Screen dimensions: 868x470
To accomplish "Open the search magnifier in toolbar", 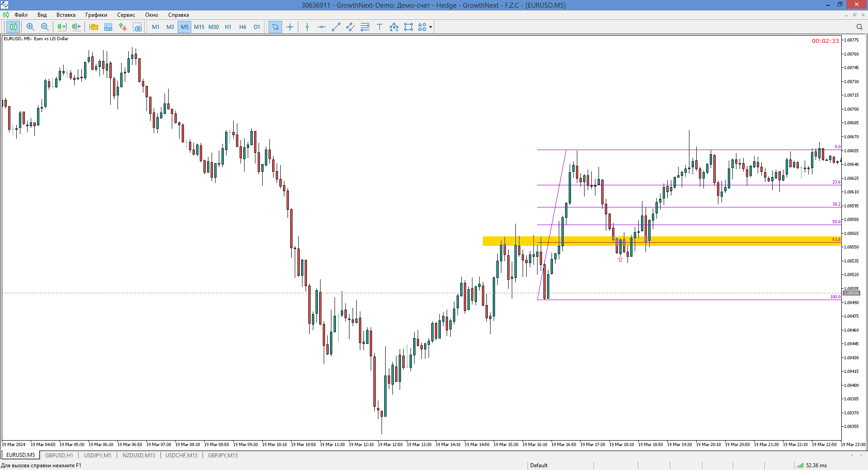I will pos(859,27).
